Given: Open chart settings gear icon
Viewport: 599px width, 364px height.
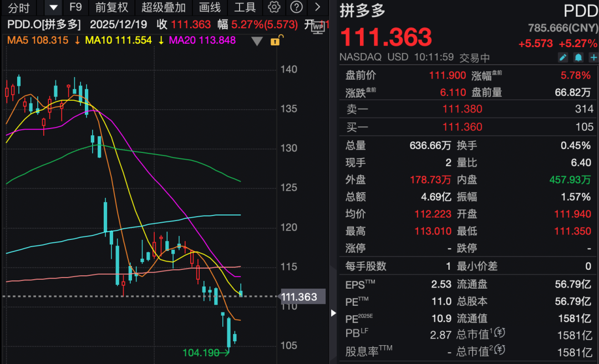Looking at the screenshot, I should [x=274, y=7].
